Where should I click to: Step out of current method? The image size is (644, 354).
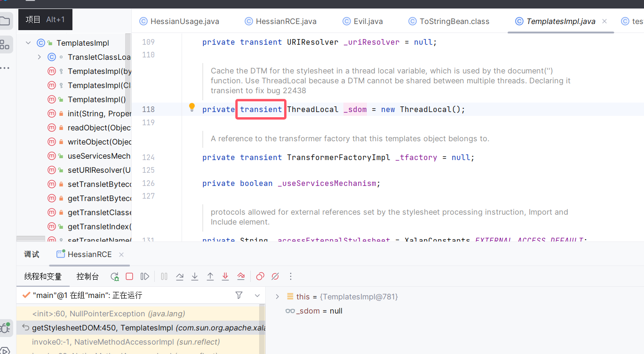(x=210, y=276)
